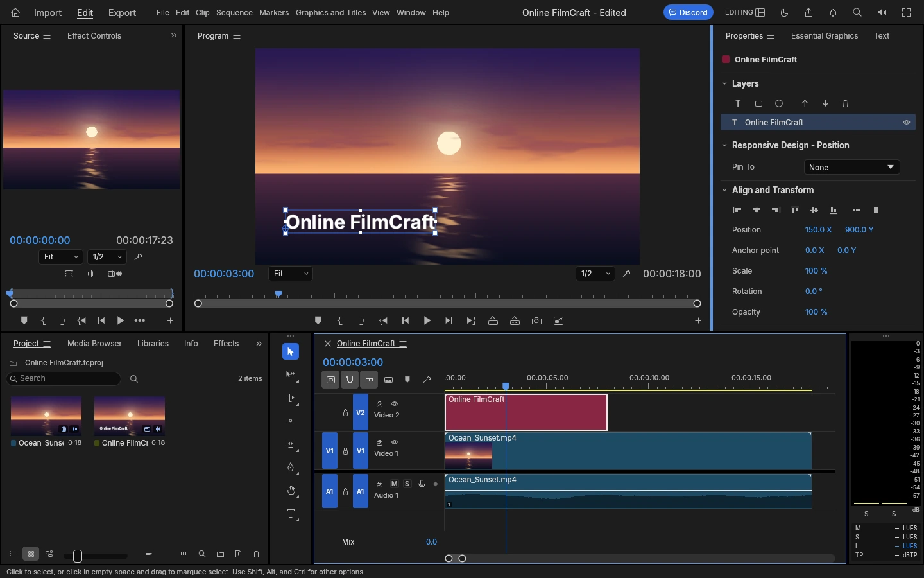The image size is (924, 578).
Task: Collapse the Layers section
Action: [x=724, y=84]
